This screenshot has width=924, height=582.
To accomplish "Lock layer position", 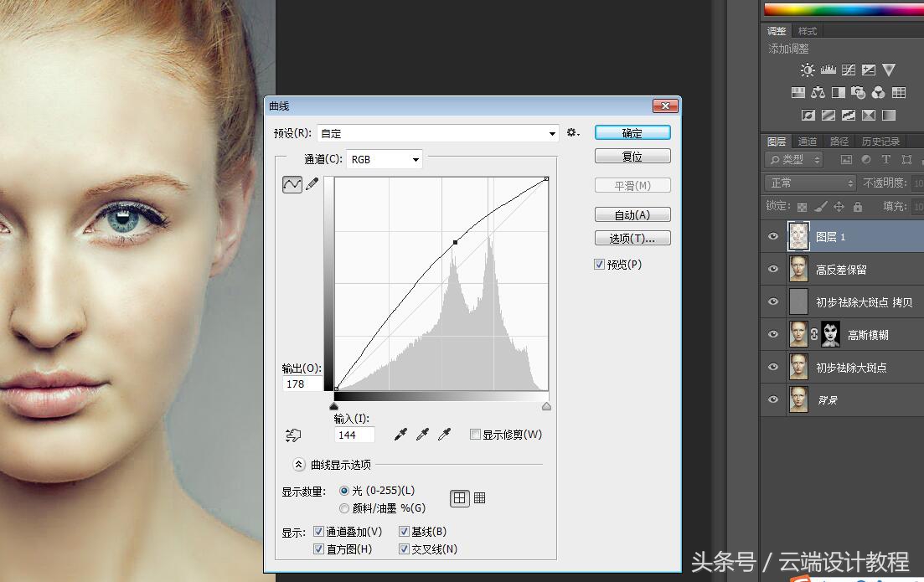I will (839, 207).
